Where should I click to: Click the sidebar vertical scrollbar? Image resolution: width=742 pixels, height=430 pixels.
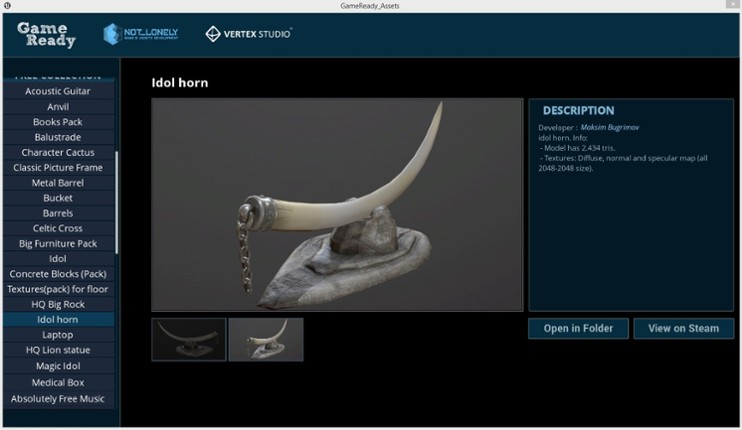pyautogui.click(x=117, y=200)
